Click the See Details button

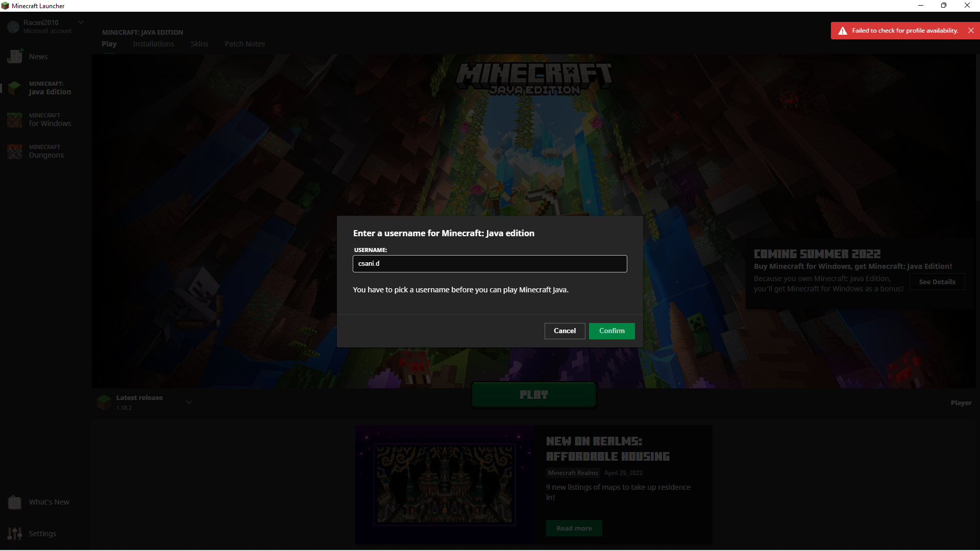point(937,282)
